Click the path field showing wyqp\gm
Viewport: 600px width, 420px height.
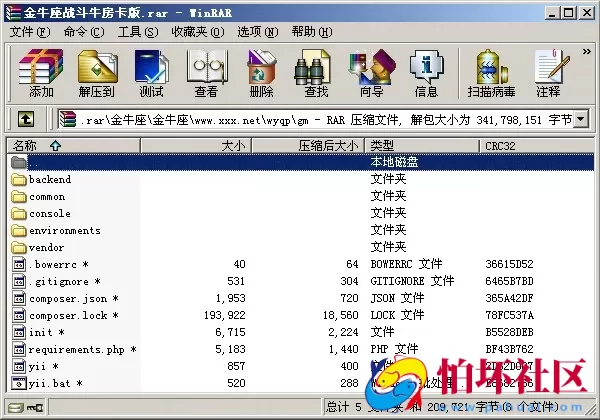tap(315, 120)
